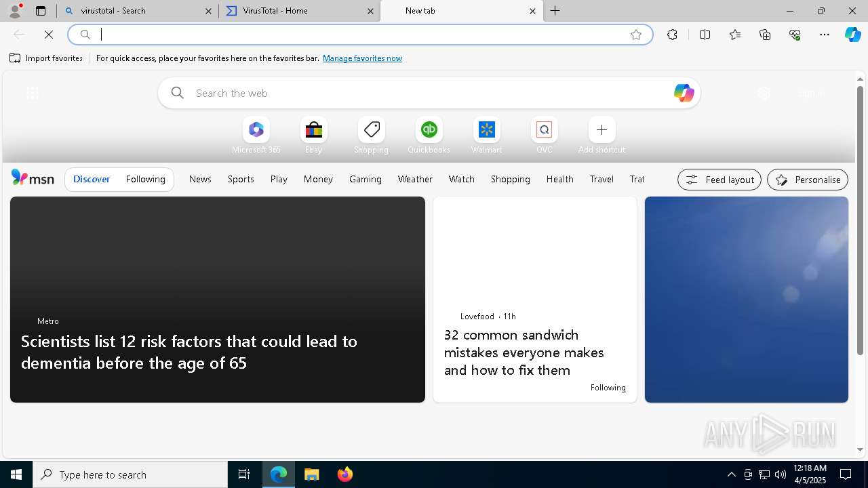Open Collections icon in toolbar
Viewport: 868px width, 488px height.
pos(765,35)
